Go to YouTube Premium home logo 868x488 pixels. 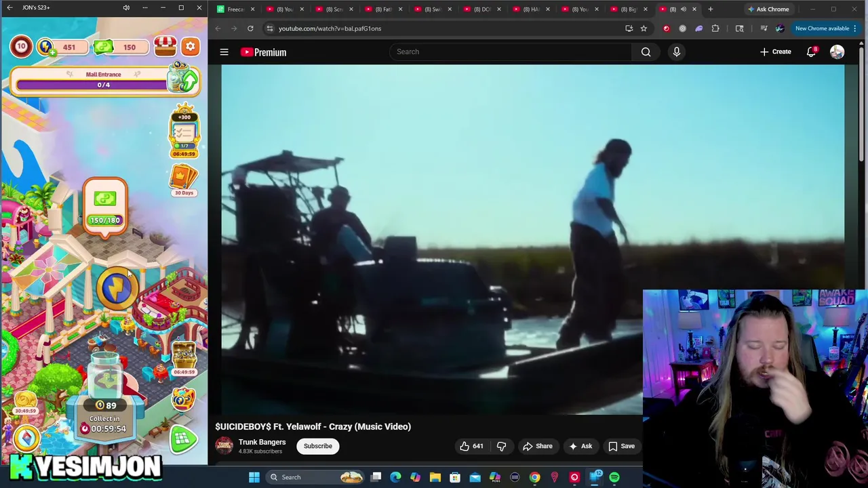pyautogui.click(x=263, y=52)
